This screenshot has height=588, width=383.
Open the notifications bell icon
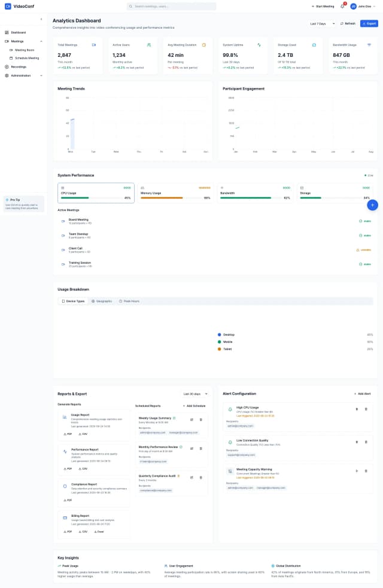[342, 6]
